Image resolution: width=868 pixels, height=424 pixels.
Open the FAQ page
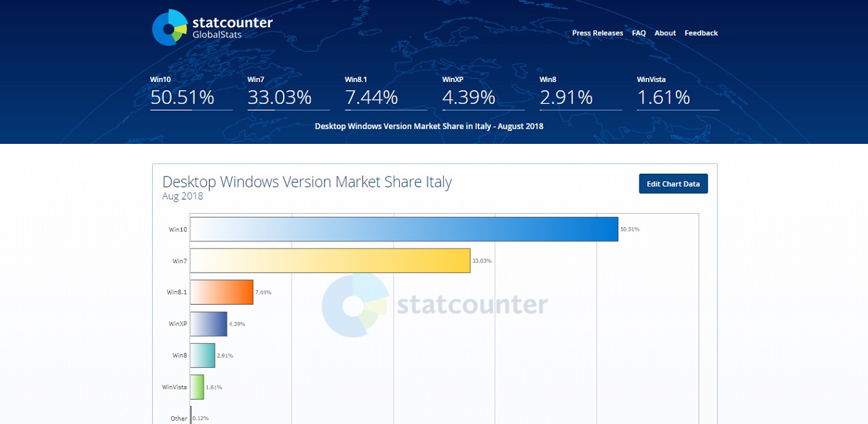[639, 33]
